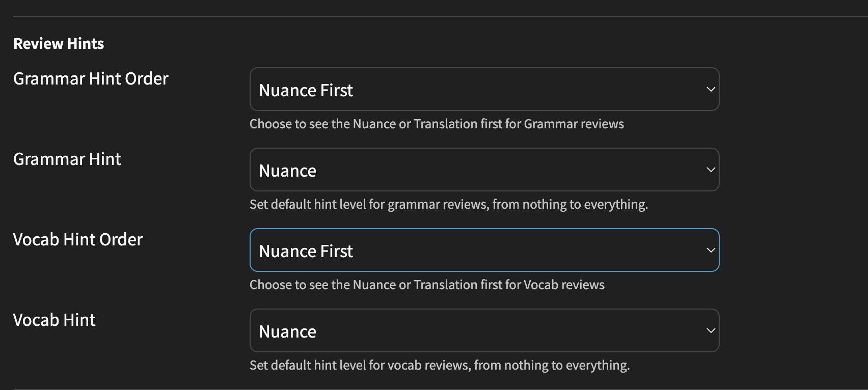Select the "Vocab Hint Order" label text
868x390 pixels.
[x=78, y=240]
